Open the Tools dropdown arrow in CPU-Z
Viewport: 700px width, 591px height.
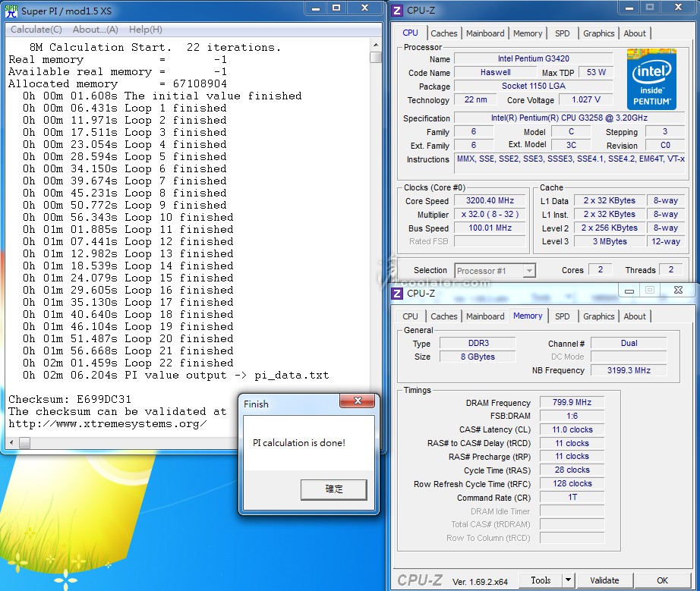[x=568, y=580]
